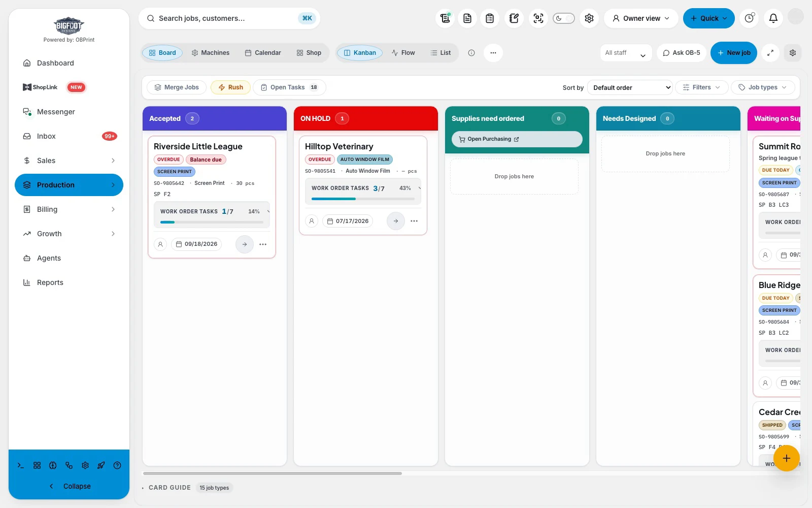Click the info circle icon next to List

click(x=471, y=53)
